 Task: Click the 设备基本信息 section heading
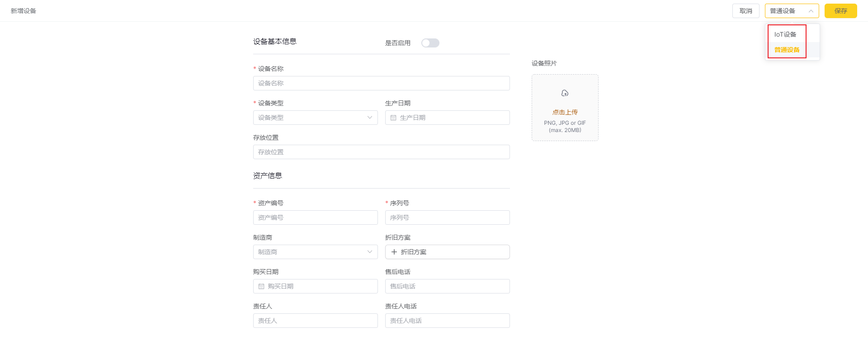pos(275,42)
